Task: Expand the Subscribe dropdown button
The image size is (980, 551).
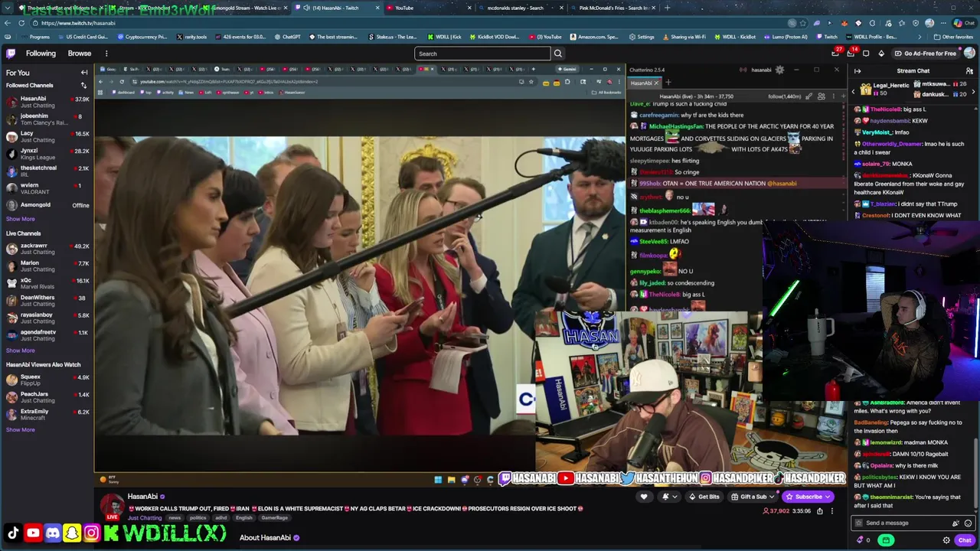Action: pyautogui.click(x=829, y=497)
